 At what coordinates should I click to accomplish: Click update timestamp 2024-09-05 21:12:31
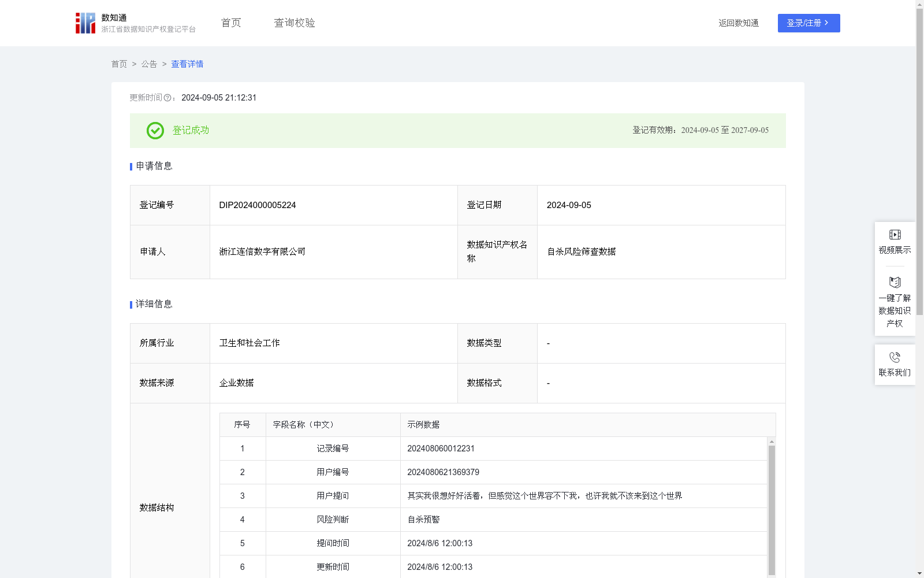tap(219, 98)
